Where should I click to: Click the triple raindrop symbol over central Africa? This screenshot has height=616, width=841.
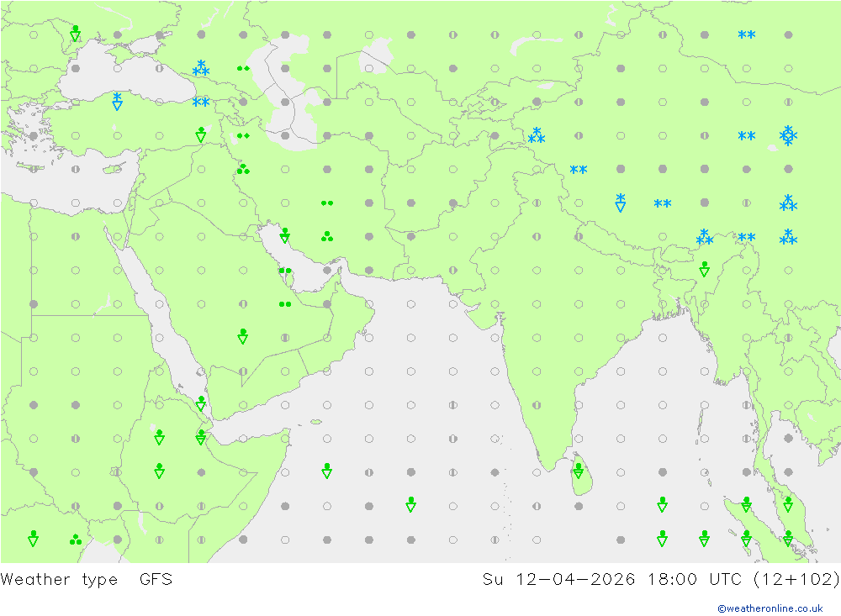[x=76, y=540]
